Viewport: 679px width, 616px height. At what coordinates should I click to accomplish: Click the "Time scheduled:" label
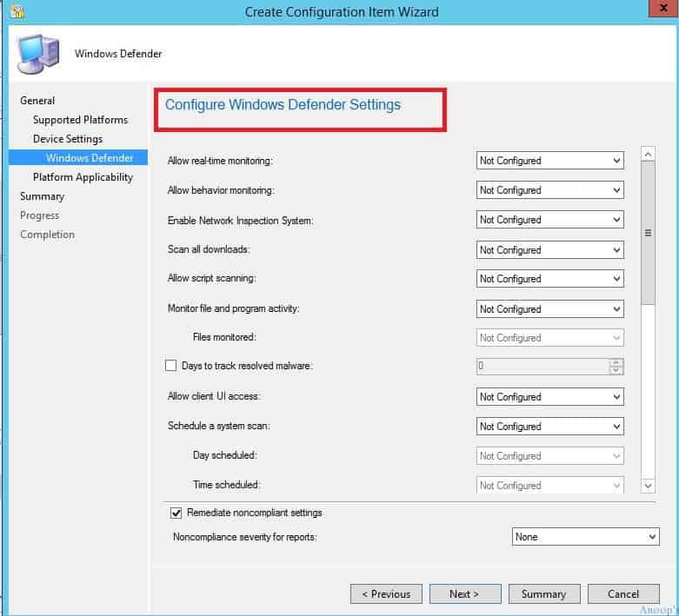click(x=226, y=485)
